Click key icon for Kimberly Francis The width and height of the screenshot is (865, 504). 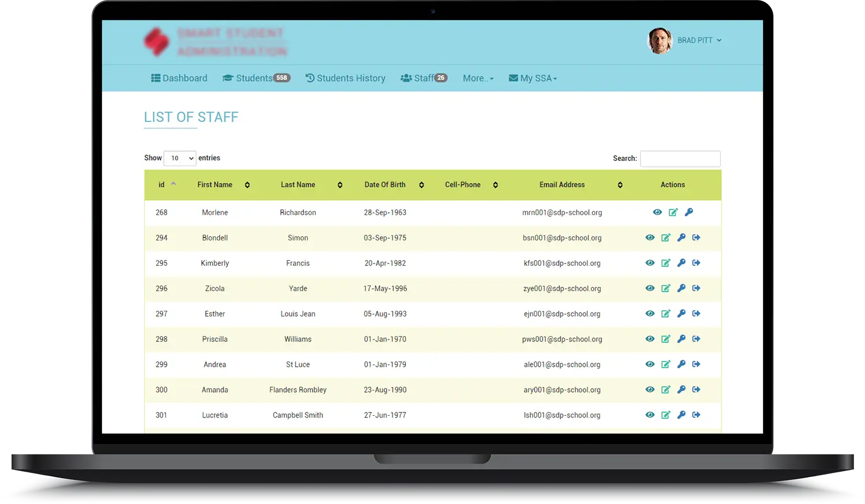pyautogui.click(x=681, y=263)
